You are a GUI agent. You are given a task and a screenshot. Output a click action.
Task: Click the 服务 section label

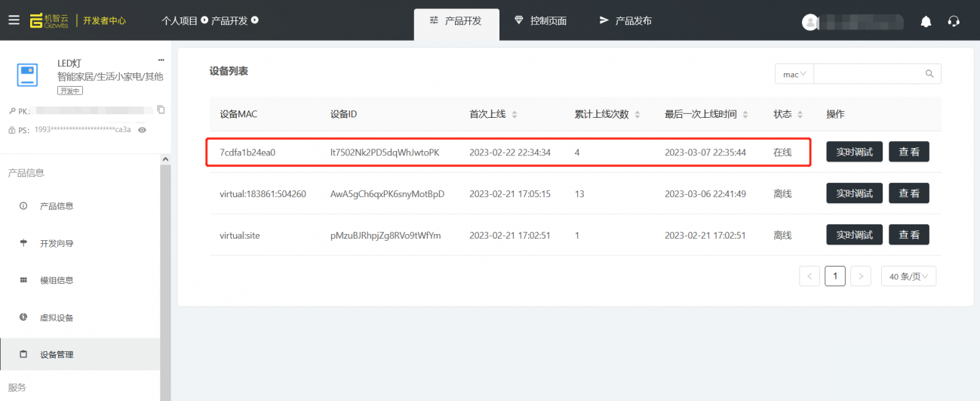tap(17, 387)
